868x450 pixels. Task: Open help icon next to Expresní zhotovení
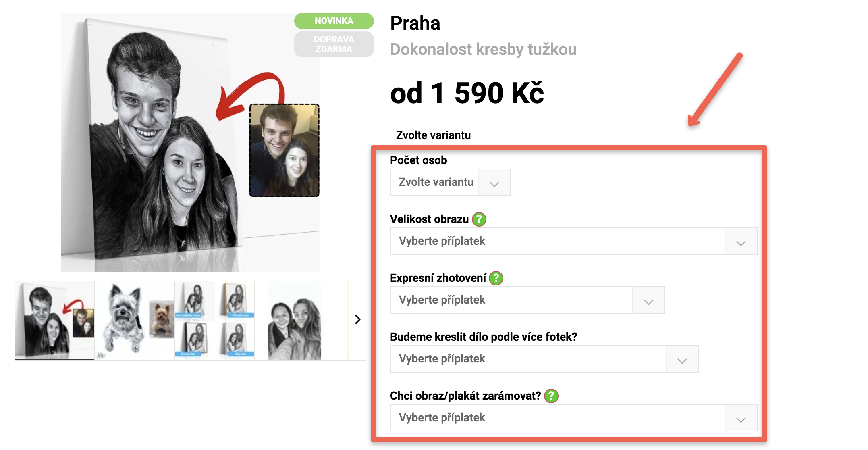tap(496, 278)
